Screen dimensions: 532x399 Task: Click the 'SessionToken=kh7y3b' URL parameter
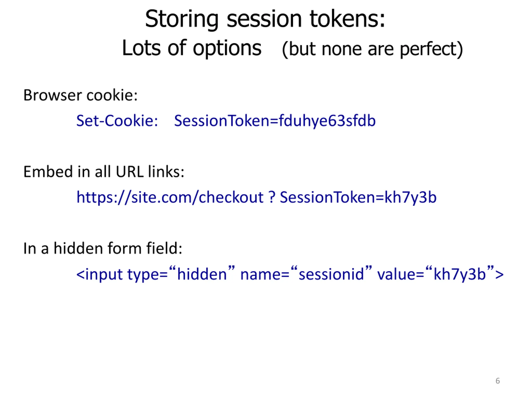pos(358,197)
